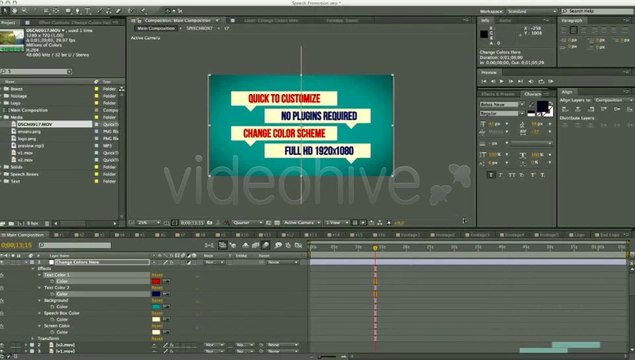Select the Pen tool
This screenshot has height=360, width=635.
77,11
